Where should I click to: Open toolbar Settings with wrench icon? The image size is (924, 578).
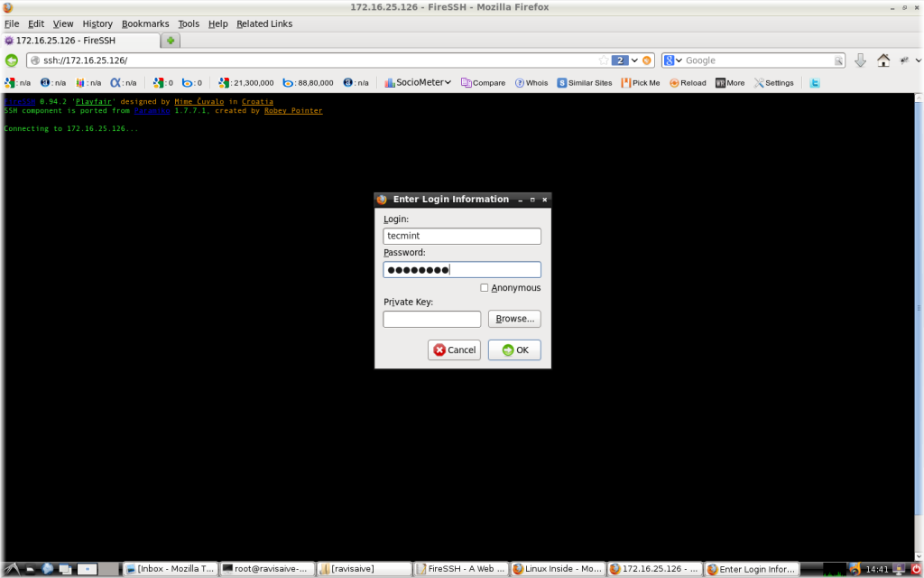(x=773, y=82)
